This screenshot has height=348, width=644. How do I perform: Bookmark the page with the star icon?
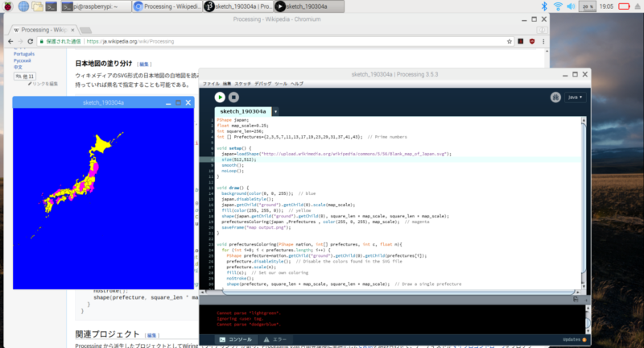point(510,41)
